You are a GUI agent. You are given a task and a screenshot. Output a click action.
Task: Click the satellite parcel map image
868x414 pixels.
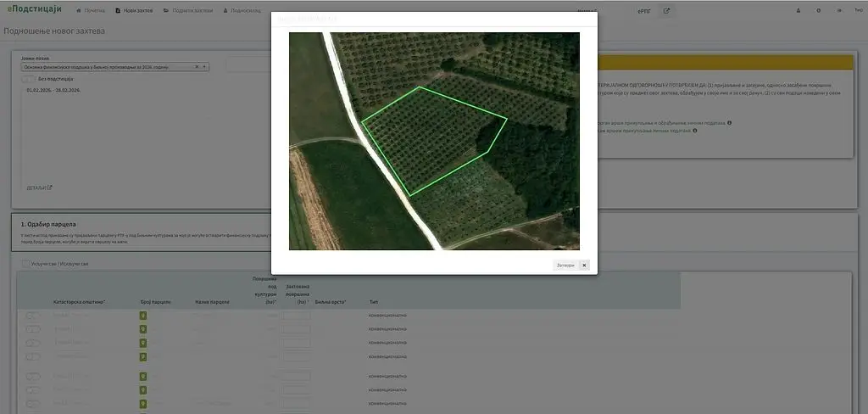click(434, 141)
